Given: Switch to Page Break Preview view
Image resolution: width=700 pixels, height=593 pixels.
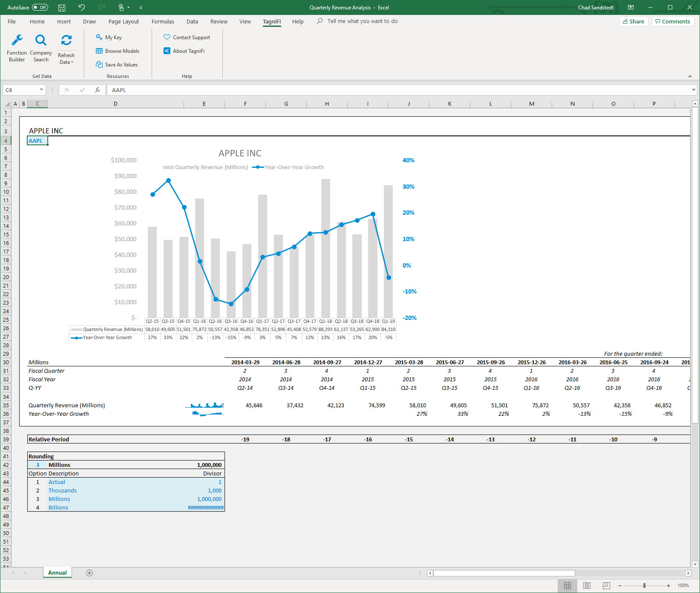Looking at the screenshot, I should [x=606, y=586].
